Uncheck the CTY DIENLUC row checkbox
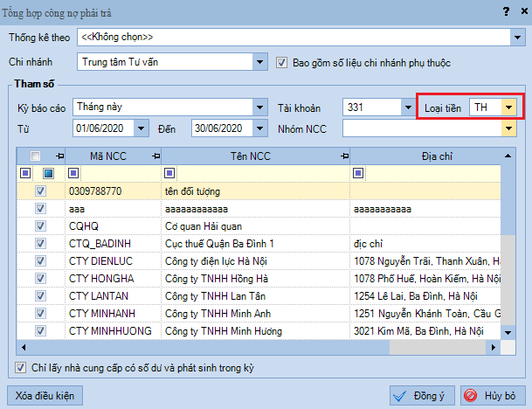The image size is (532, 409). (40, 260)
